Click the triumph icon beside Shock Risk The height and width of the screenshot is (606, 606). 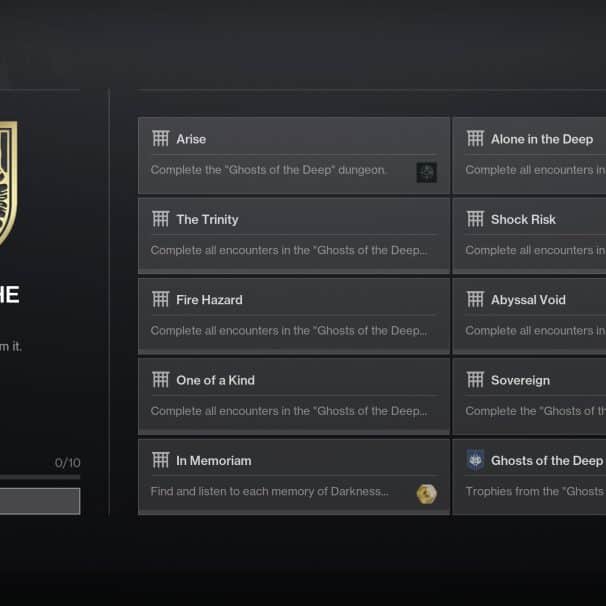[x=475, y=219]
